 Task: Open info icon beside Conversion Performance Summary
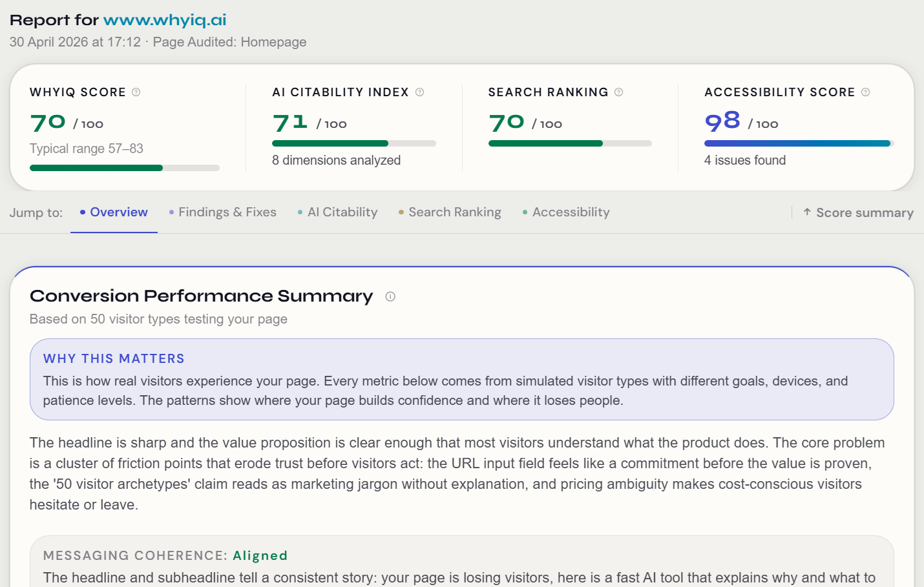pos(390,296)
